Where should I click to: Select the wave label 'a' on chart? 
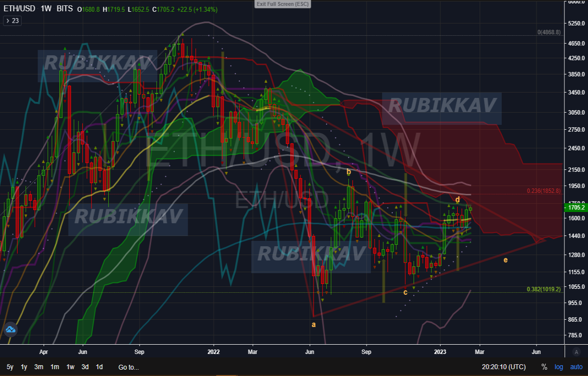click(314, 324)
